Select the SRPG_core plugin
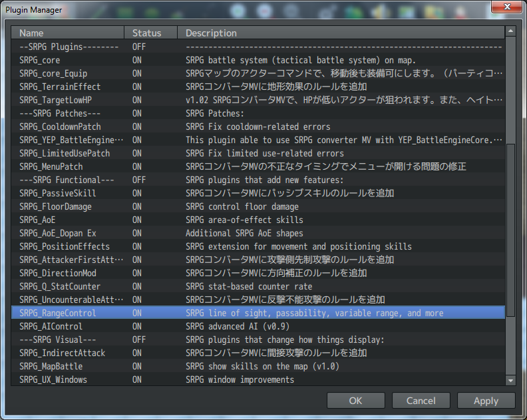527x420 pixels. [x=258, y=60]
